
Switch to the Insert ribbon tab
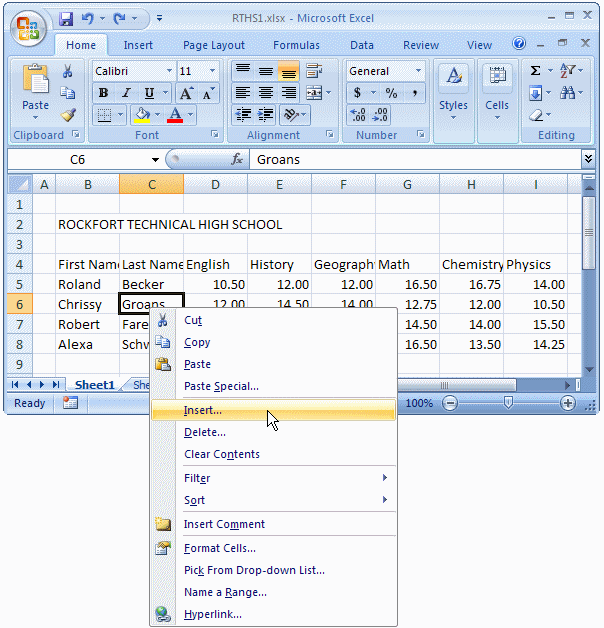tap(138, 45)
